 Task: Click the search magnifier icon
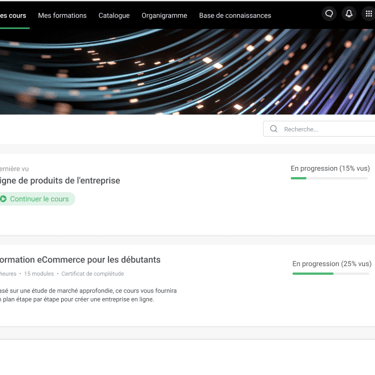[274, 129]
